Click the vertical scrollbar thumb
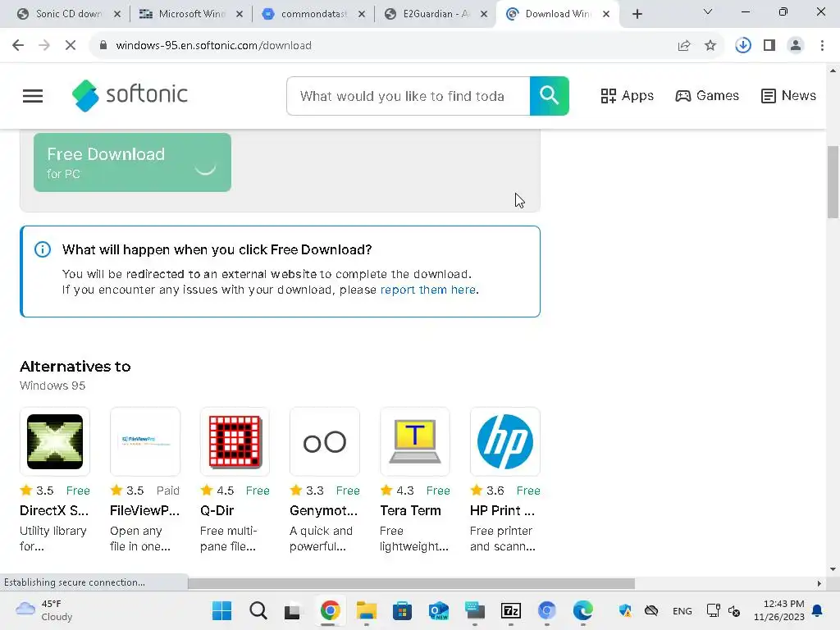Image resolution: width=840 pixels, height=630 pixels. pos(833,182)
